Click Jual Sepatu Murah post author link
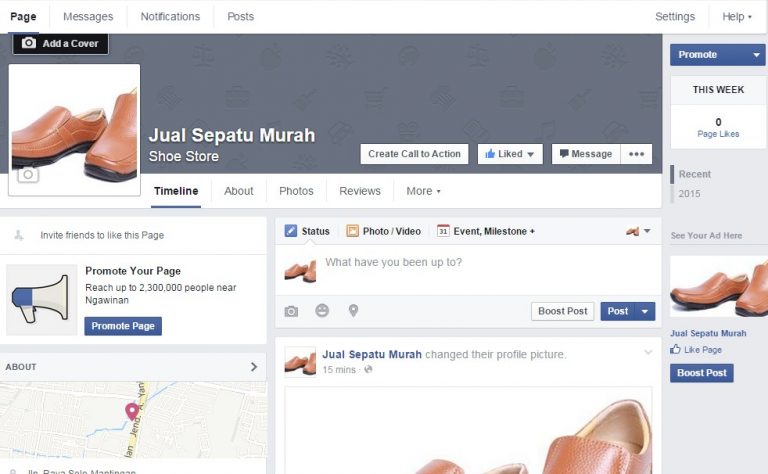The image size is (768, 474). tap(372, 354)
